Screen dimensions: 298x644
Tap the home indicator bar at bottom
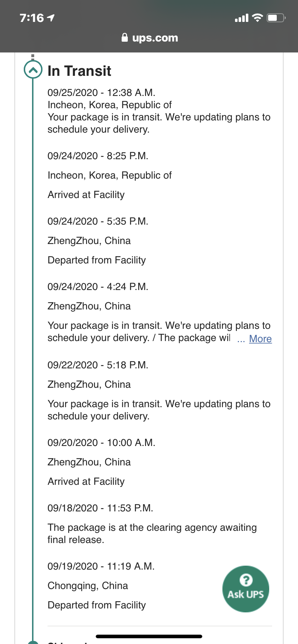pyautogui.click(x=149, y=636)
